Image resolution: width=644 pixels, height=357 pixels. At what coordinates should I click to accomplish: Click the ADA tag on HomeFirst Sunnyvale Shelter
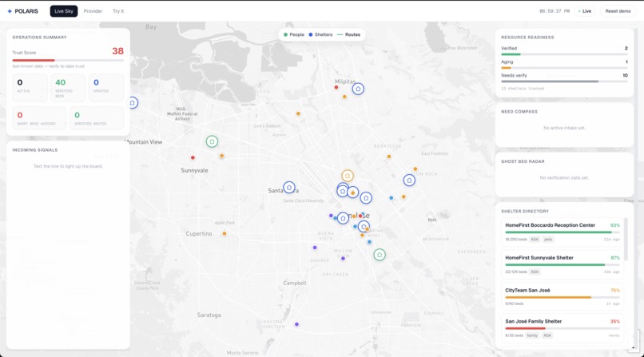pyautogui.click(x=535, y=272)
